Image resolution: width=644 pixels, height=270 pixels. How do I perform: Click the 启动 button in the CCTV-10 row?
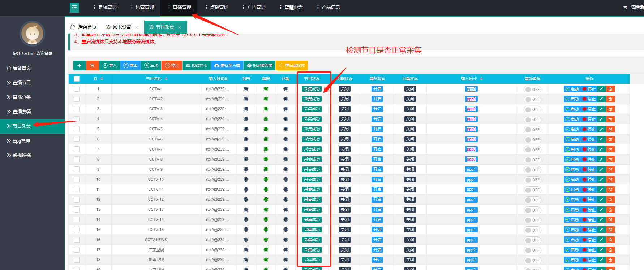572,179
